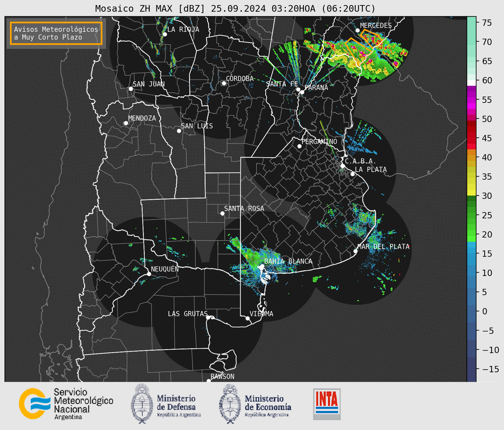Click the PARANÁ city marker dot
Screen dimensions: 504x430
[302, 92]
